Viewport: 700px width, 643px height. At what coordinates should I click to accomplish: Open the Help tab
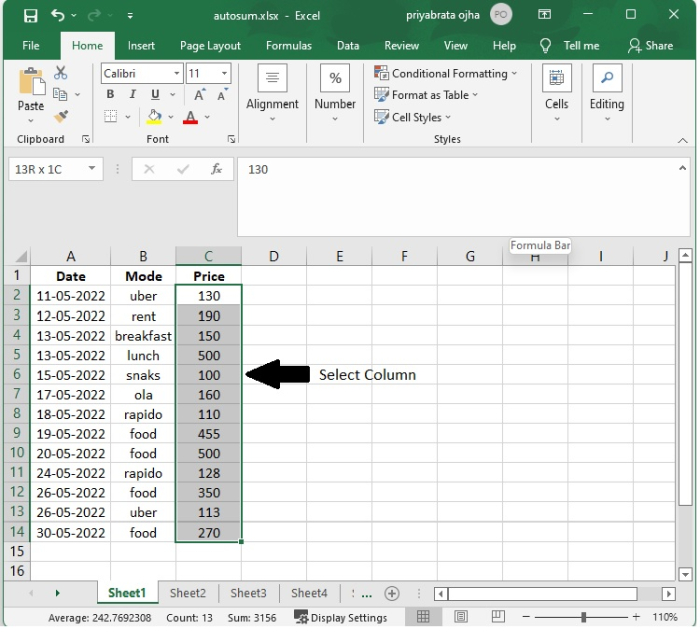(x=504, y=46)
